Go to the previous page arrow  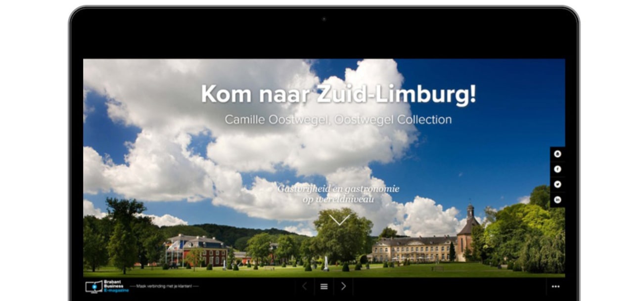pyautogui.click(x=305, y=286)
